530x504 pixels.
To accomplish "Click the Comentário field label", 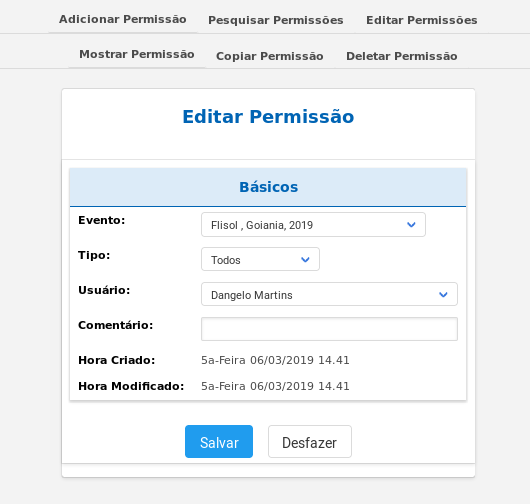I will click(116, 325).
